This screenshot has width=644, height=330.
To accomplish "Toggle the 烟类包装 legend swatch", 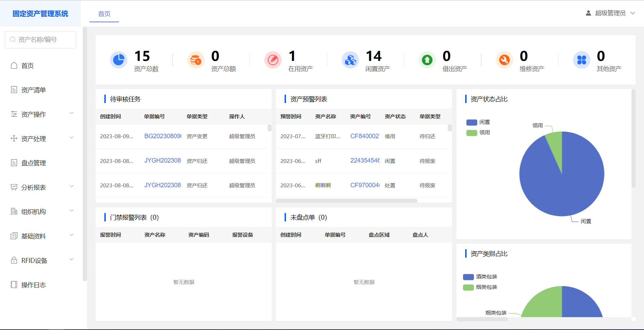I will coord(468,287).
